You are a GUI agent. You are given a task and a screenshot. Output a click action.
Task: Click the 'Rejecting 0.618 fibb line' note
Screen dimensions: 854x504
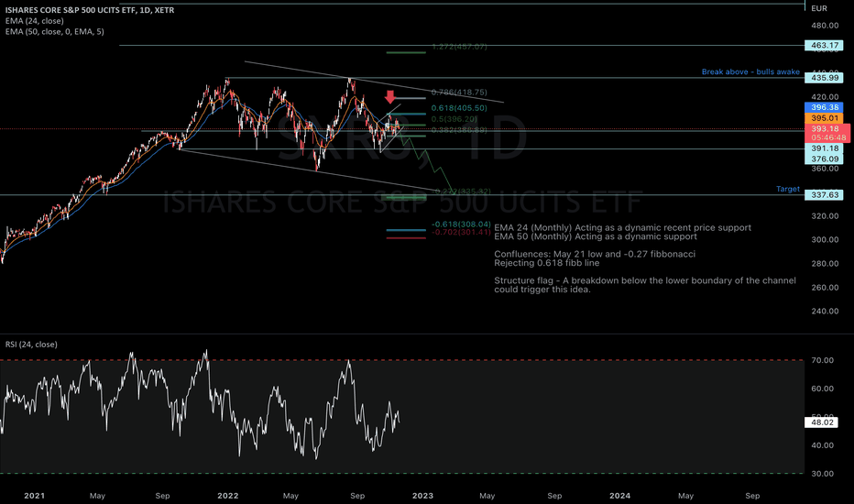pos(546,263)
